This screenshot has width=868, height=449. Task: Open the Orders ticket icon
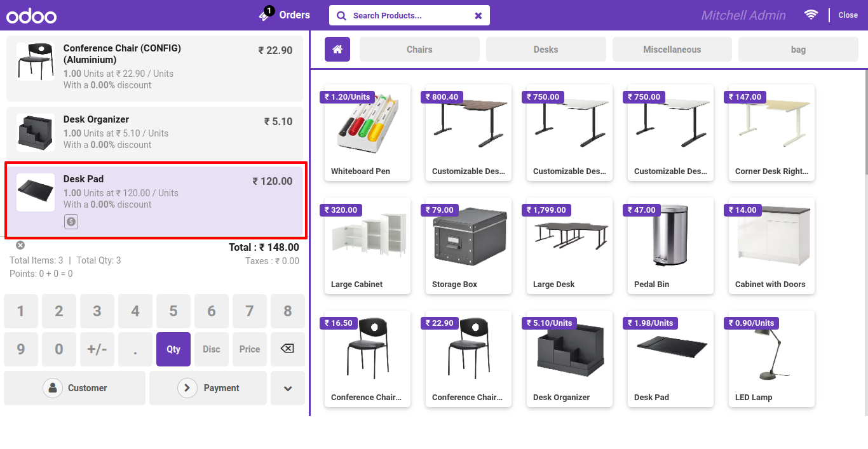266,15
